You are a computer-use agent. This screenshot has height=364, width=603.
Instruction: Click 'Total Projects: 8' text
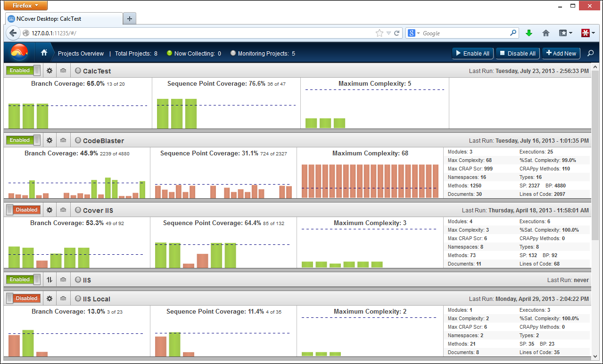136,54
